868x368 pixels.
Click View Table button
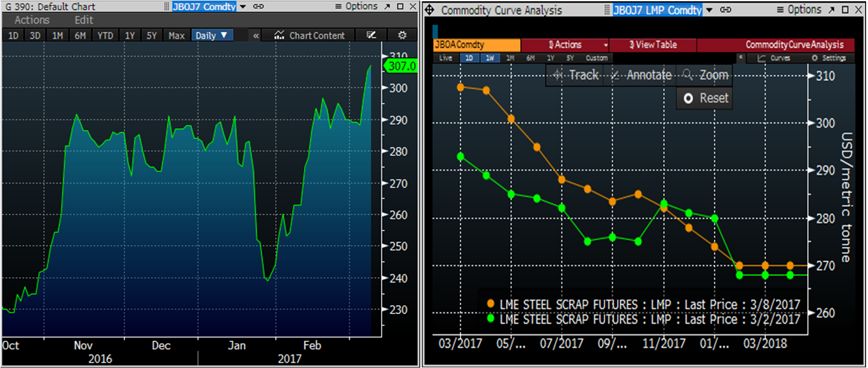point(653,45)
